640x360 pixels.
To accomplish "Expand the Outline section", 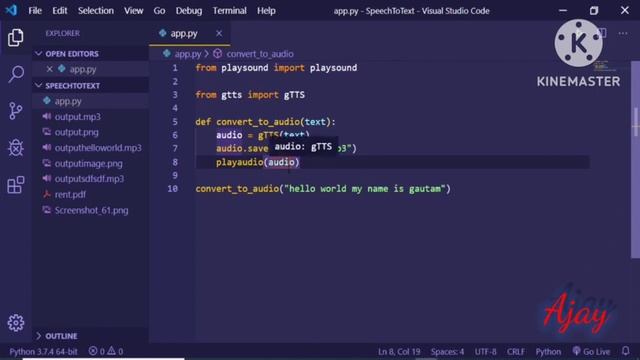I will click(x=38, y=336).
